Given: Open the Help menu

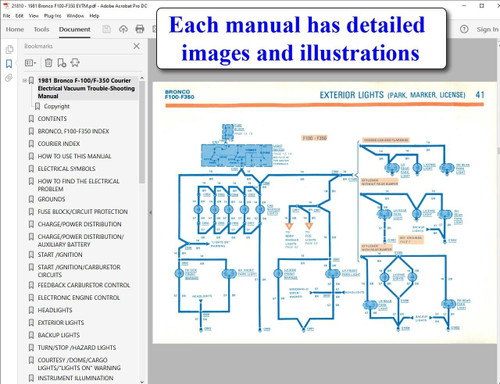Looking at the screenshot, I should coord(94,16).
